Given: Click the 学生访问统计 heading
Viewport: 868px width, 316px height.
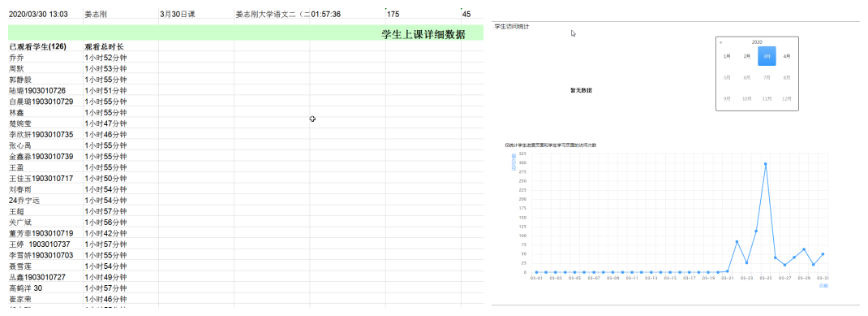Looking at the screenshot, I should pyautogui.click(x=512, y=26).
